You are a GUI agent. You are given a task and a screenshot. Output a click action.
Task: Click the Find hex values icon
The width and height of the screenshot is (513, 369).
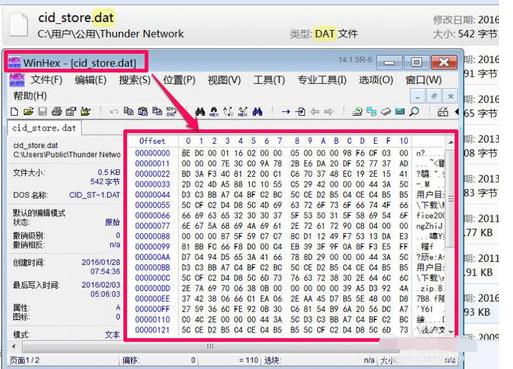tap(214, 111)
